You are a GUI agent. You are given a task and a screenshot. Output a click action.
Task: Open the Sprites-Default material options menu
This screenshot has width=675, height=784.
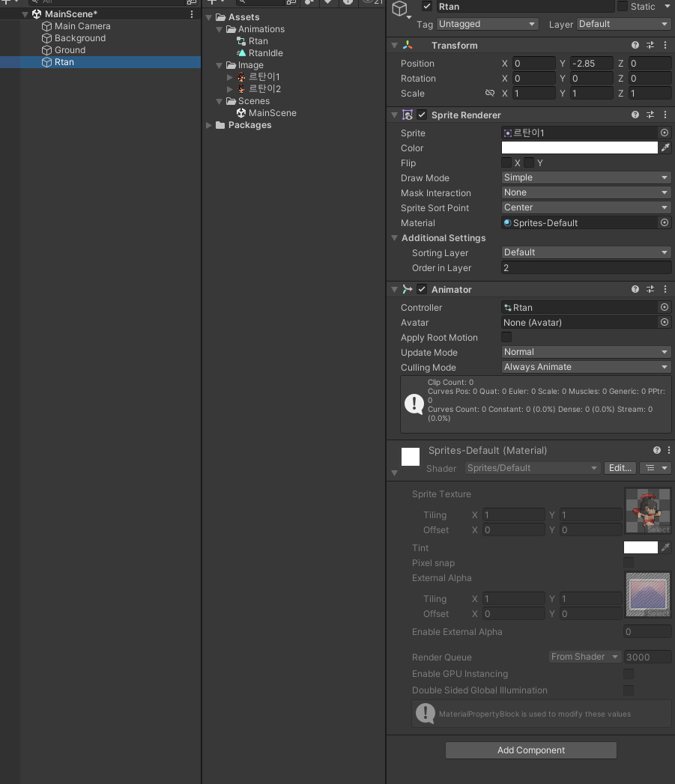point(669,450)
